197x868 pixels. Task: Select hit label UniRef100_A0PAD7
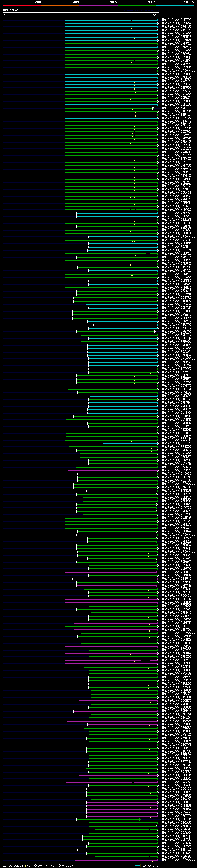click(176, 423)
